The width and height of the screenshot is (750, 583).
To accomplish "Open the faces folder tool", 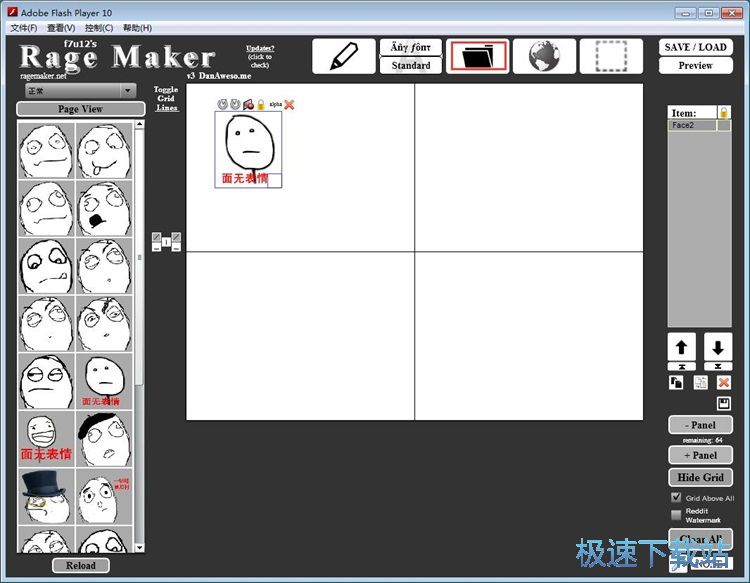I will (477, 56).
